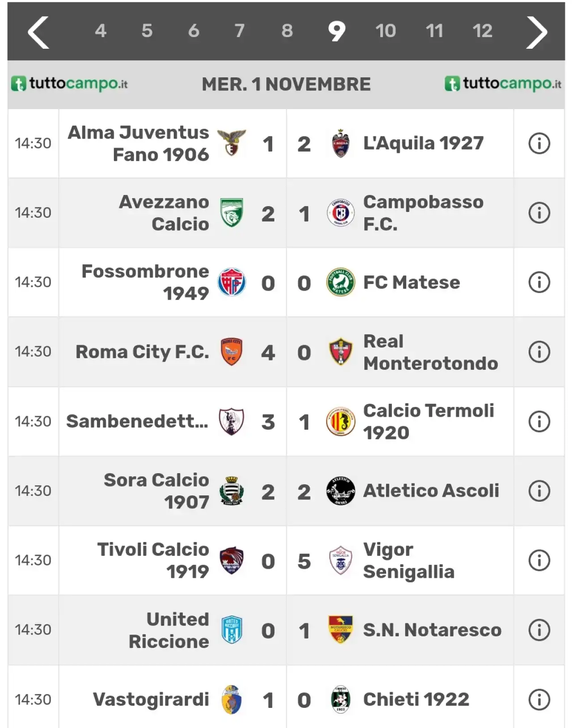Open left tuttocampo.it logo link

pos(69,84)
